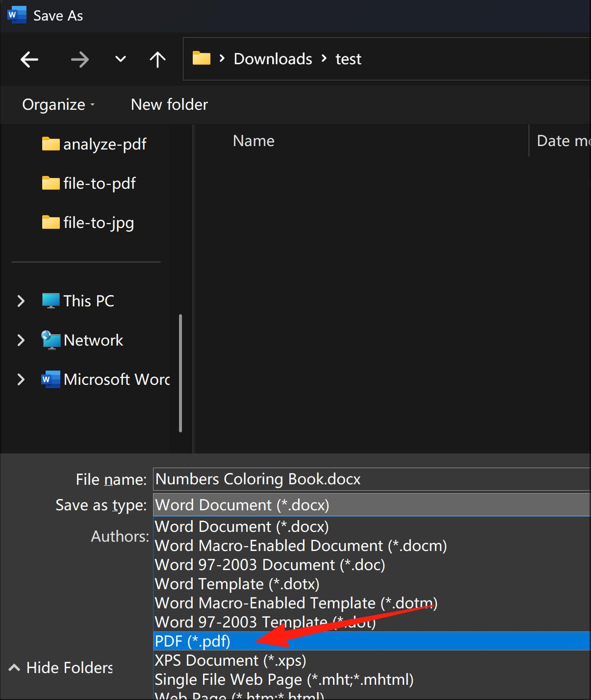This screenshot has width=591, height=700.
Task: Open the Save as type combo box
Action: [x=372, y=505]
